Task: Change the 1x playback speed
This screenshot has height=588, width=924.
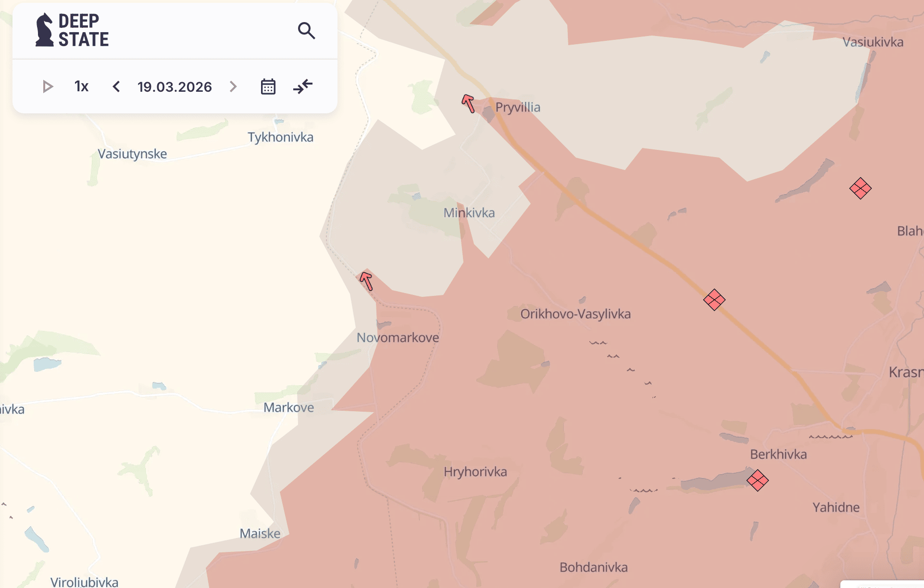Action: [81, 86]
